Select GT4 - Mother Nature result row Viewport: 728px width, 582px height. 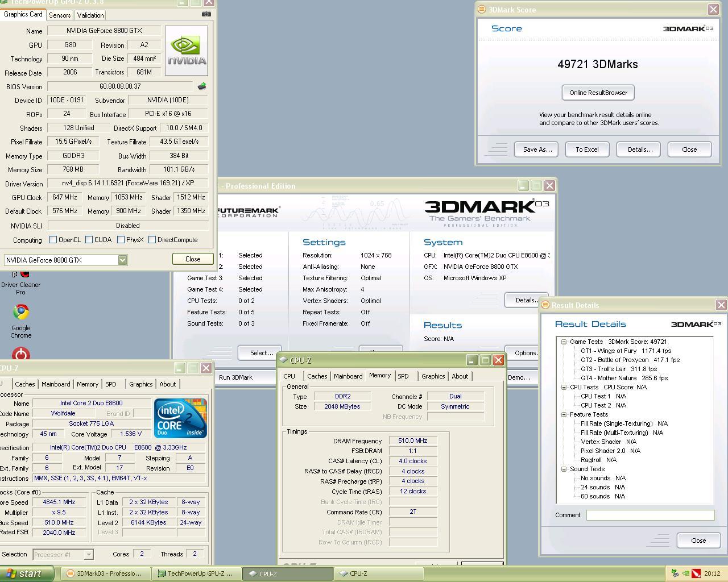coord(624,378)
